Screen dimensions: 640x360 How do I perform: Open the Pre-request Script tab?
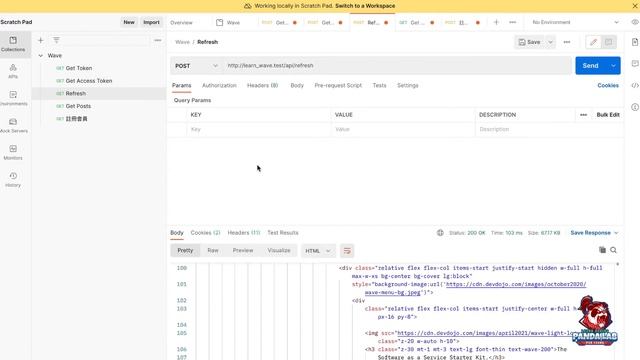click(338, 85)
